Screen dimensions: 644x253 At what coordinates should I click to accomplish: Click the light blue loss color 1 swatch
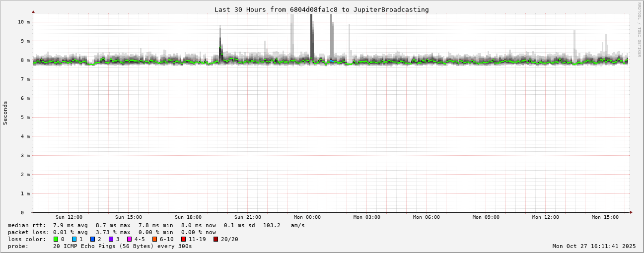[74, 239]
